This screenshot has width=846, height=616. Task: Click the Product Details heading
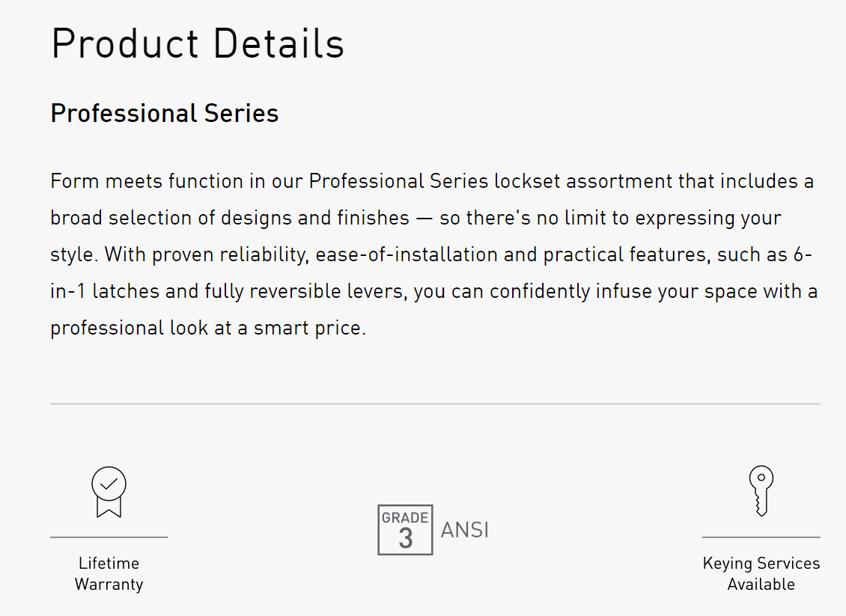point(198,43)
